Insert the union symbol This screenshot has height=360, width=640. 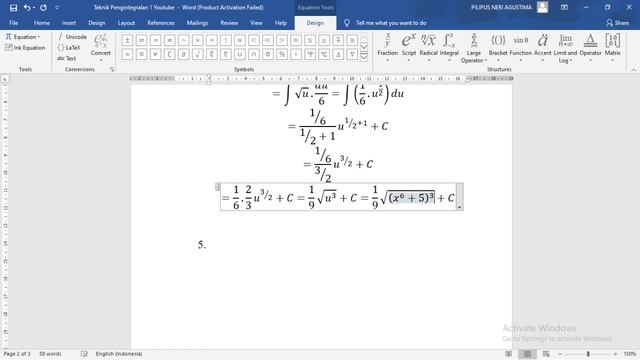(240, 54)
